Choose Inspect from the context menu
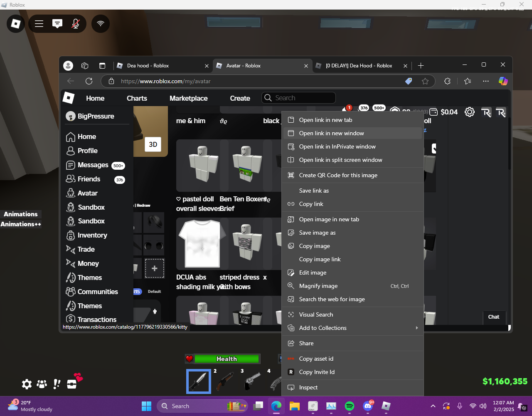The image size is (532, 416). coord(352,387)
